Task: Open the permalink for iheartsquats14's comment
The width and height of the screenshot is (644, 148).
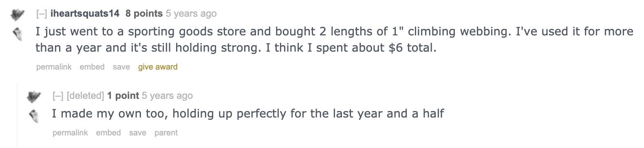Action: (x=54, y=67)
